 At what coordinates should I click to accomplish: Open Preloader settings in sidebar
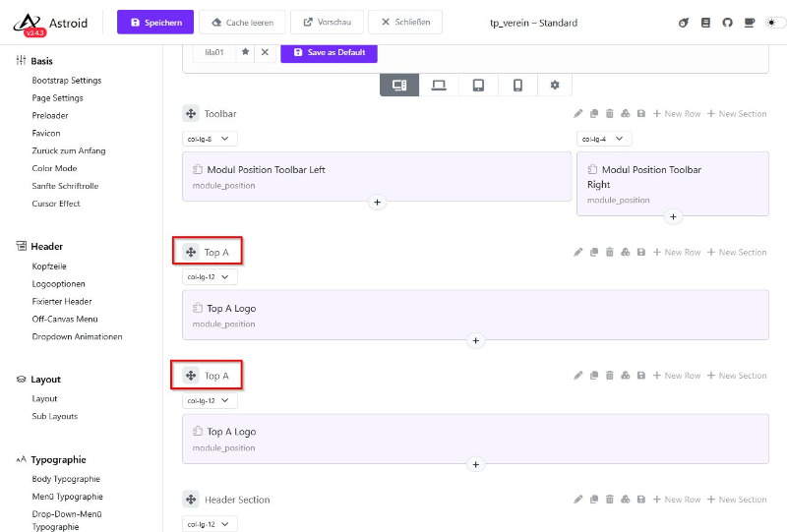pyautogui.click(x=50, y=115)
